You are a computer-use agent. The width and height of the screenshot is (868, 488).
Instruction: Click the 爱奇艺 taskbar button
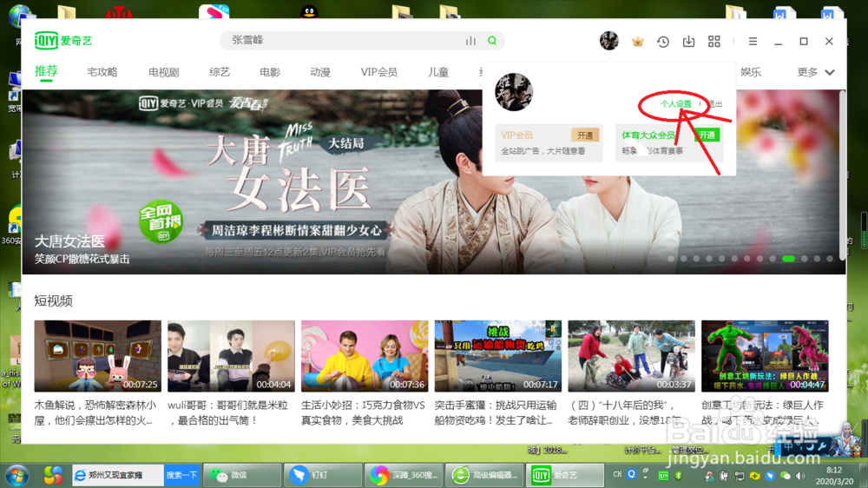(565, 475)
